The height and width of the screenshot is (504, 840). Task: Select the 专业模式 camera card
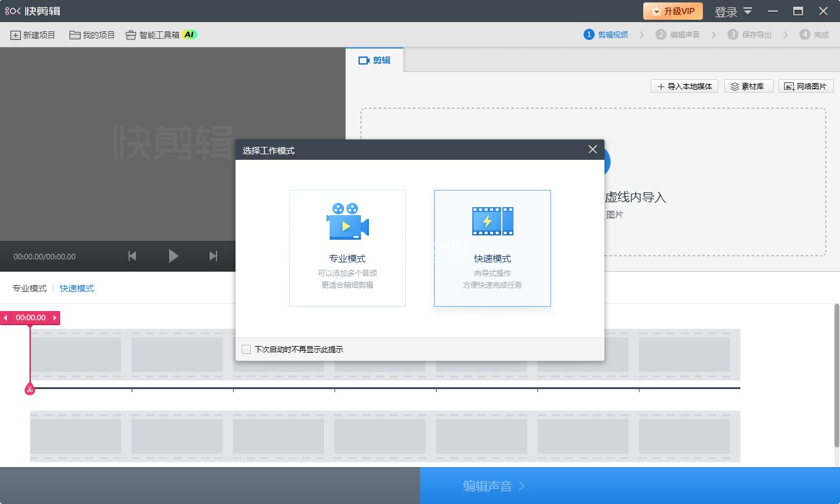point(347,248)
